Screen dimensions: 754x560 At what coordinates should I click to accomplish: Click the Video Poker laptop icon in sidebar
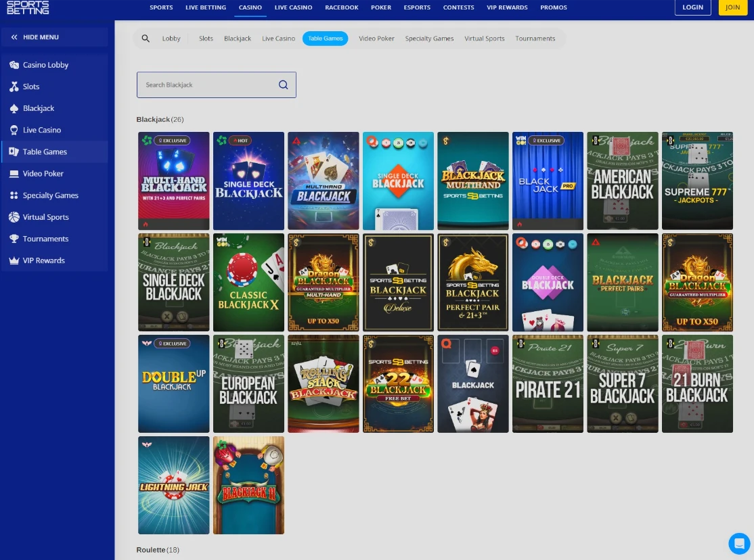14,174
